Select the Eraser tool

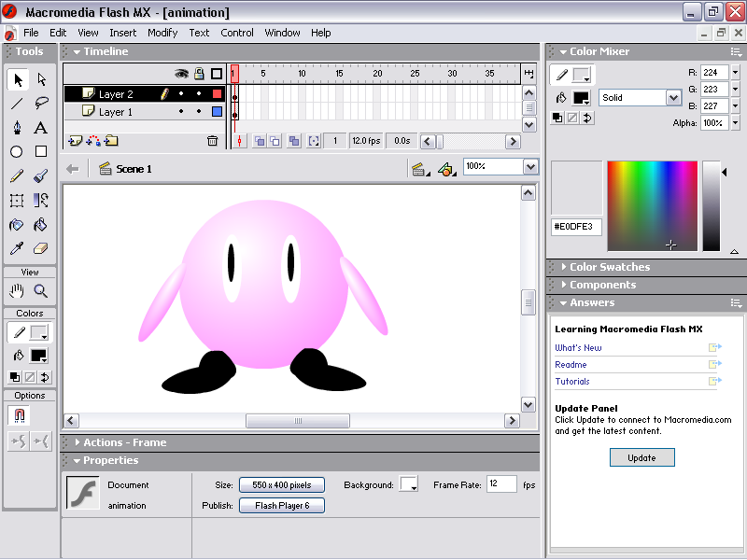coord(41,249)
